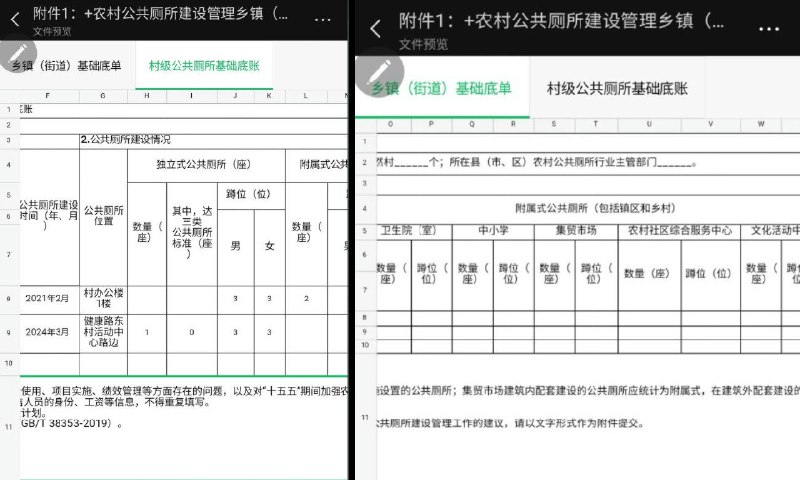Click header '公共厕所位置'
This screenshot has width=800, height=480.
click(104, 216)
